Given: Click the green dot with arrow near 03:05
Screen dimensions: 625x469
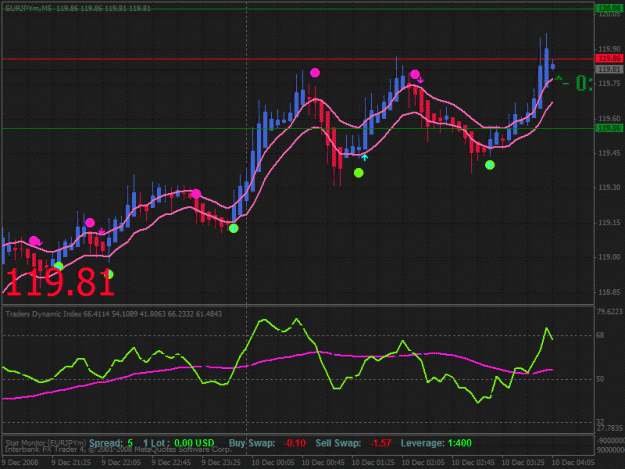Looking at the screenshot, I should pyautogui.click(x=489, y=165).
